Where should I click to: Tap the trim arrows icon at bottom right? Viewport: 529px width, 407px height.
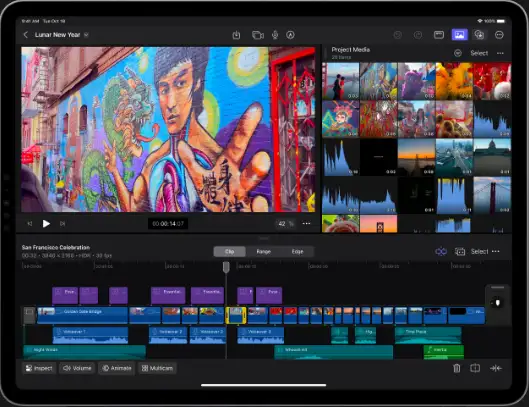496,368
